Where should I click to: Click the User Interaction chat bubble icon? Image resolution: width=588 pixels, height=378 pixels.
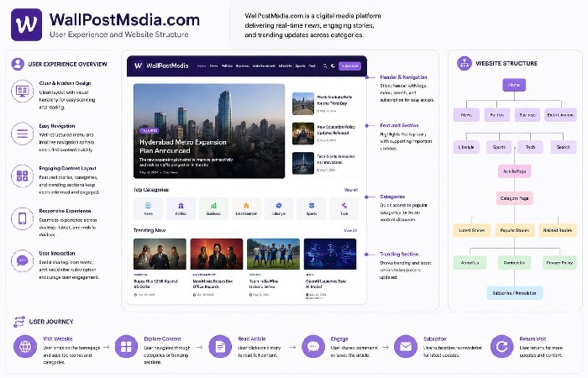click(22, 260)
